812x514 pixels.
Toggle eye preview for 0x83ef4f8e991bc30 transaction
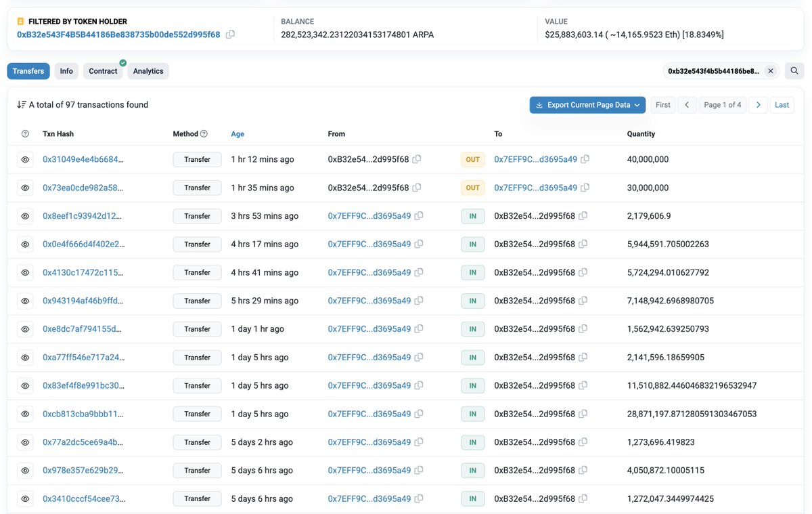(25, 385)
